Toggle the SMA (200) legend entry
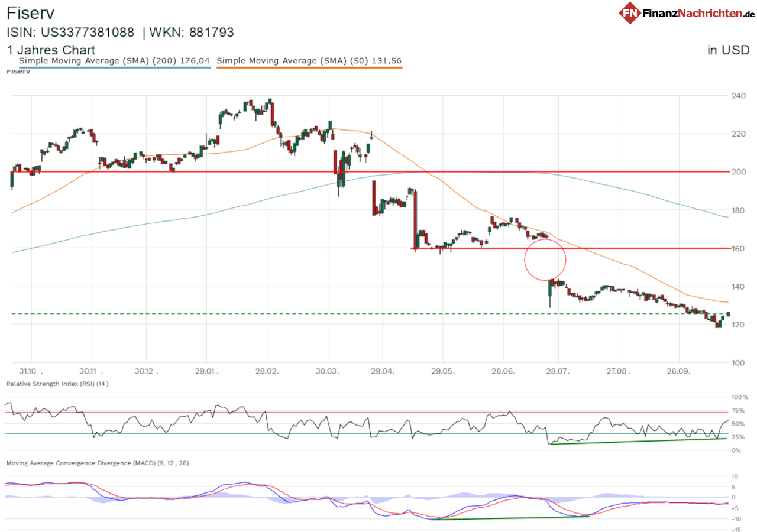This screenshot has width=757, height=532. point(115,60)
